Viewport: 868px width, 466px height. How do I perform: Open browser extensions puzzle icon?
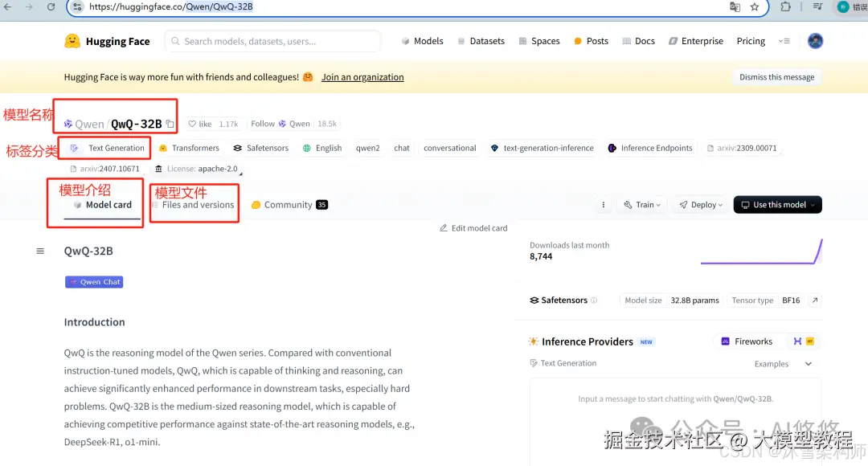[785, 6]
